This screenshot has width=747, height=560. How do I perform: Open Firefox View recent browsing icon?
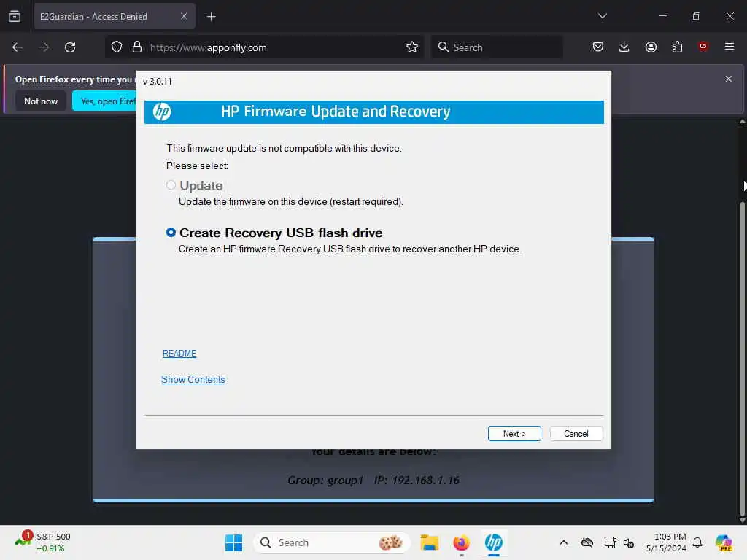tap(15, 16)
